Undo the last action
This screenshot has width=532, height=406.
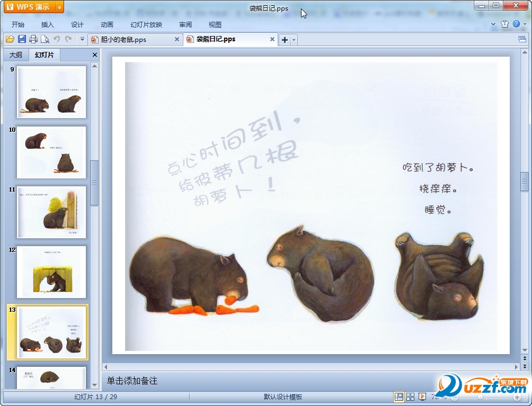(x=57, y=39)
